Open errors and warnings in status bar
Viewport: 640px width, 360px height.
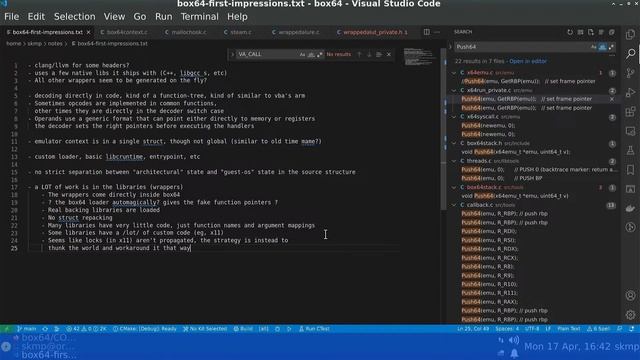pyautogui.click(x=86, y=329)
